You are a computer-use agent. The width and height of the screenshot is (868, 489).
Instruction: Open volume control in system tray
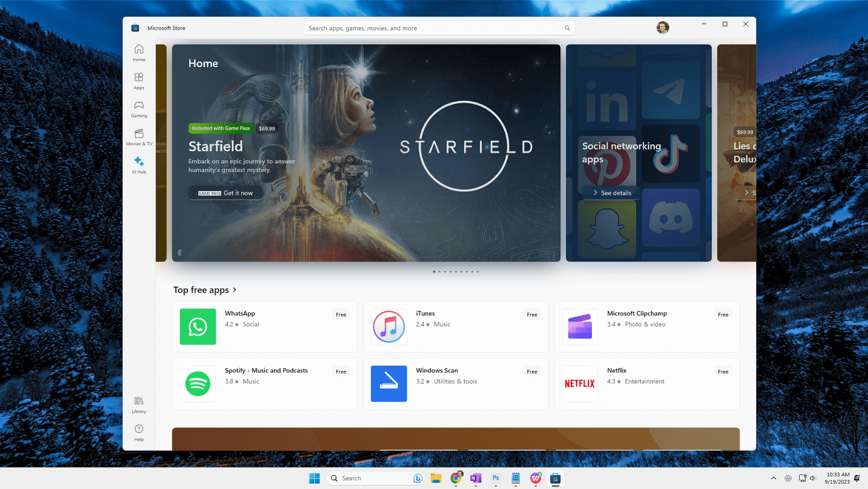(813, 478)
